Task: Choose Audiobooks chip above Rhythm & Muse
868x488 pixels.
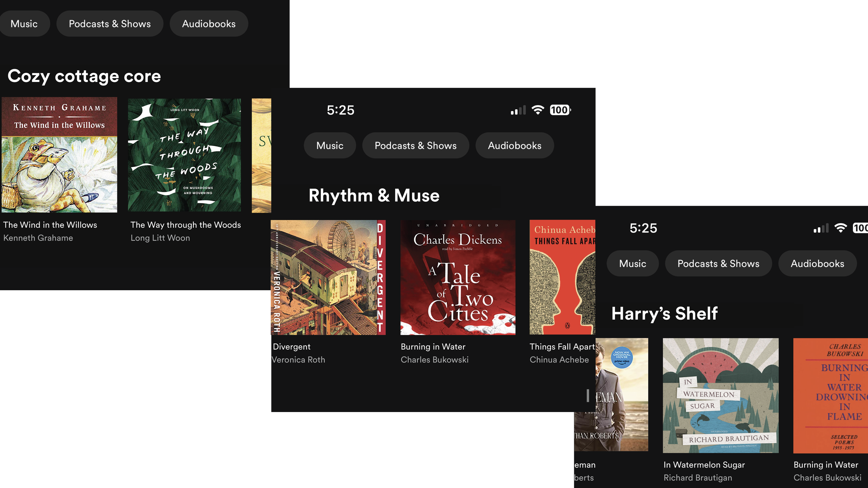Action: (x=514, y=145)
